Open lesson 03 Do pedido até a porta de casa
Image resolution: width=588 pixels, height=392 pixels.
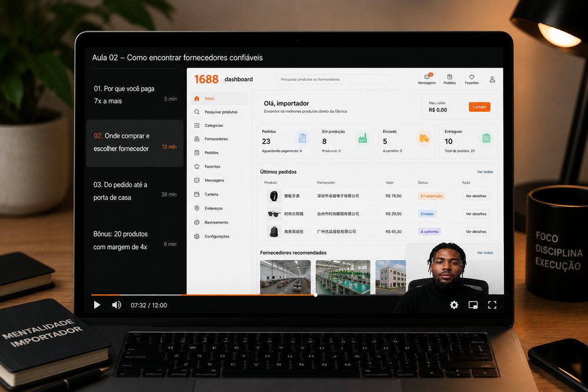coord(135,191)
